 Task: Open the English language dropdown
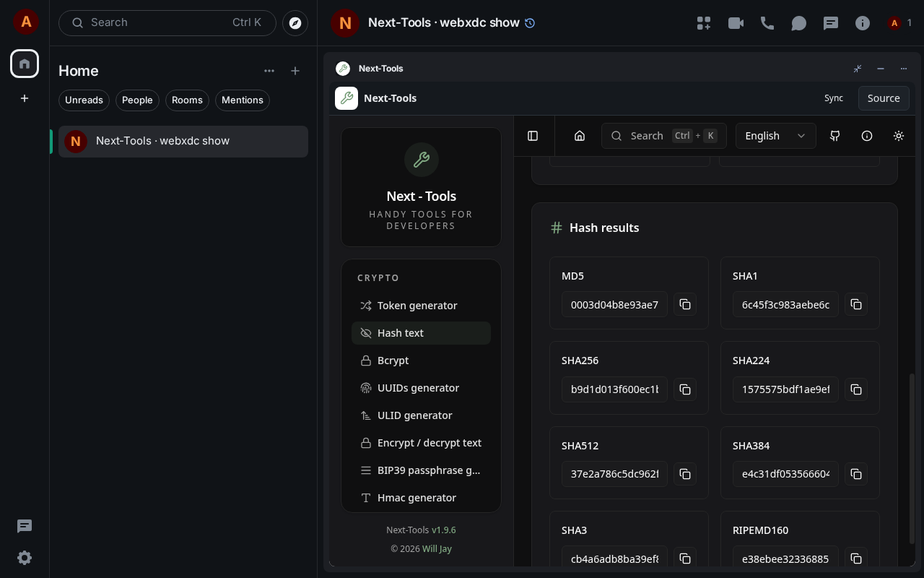[776, 136]
